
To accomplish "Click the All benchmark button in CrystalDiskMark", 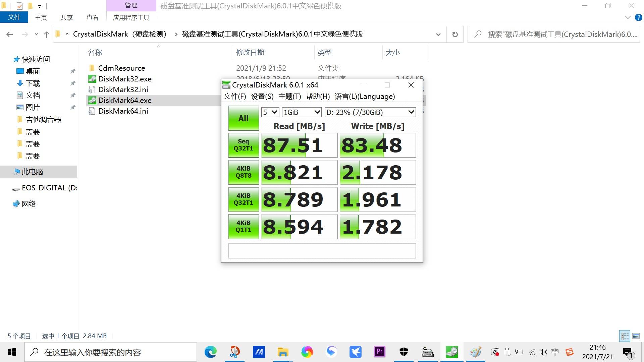I will coord(244,118).
